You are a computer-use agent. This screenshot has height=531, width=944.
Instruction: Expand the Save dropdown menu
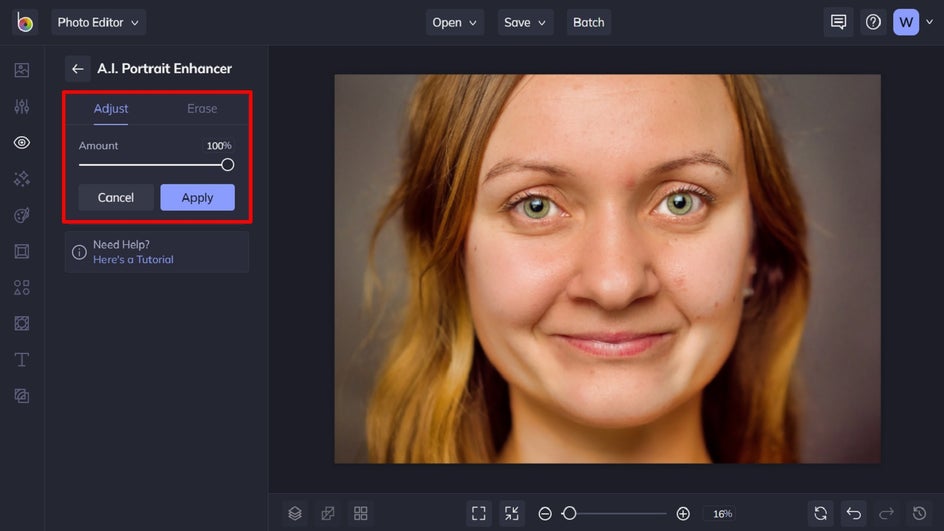click(525, 22)
